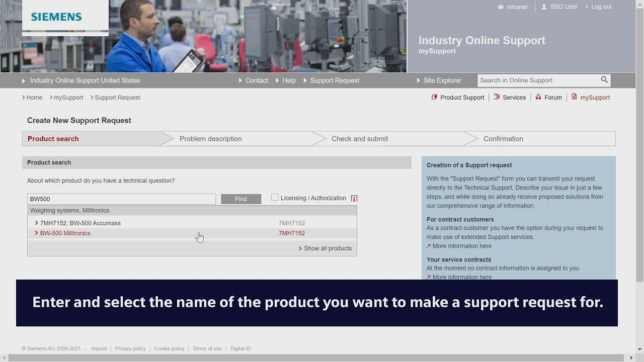Click the Product Support icon

(x=434, y=97)
